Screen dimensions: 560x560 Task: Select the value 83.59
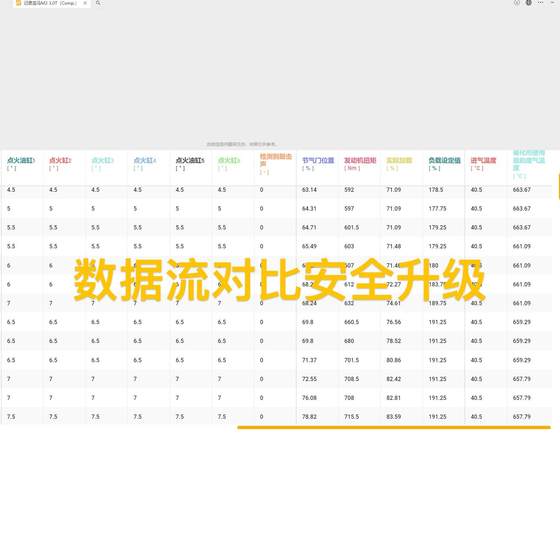coord(394,417)
